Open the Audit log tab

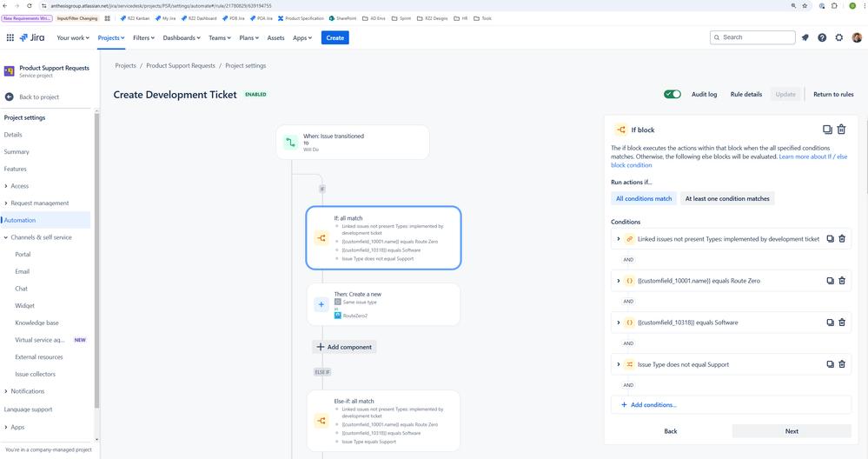704,94
